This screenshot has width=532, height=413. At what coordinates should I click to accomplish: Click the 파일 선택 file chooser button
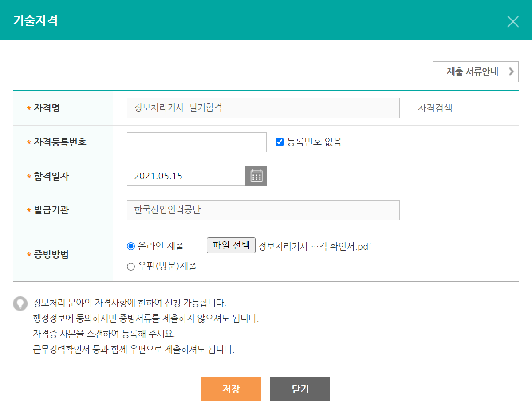click(231, 245)
